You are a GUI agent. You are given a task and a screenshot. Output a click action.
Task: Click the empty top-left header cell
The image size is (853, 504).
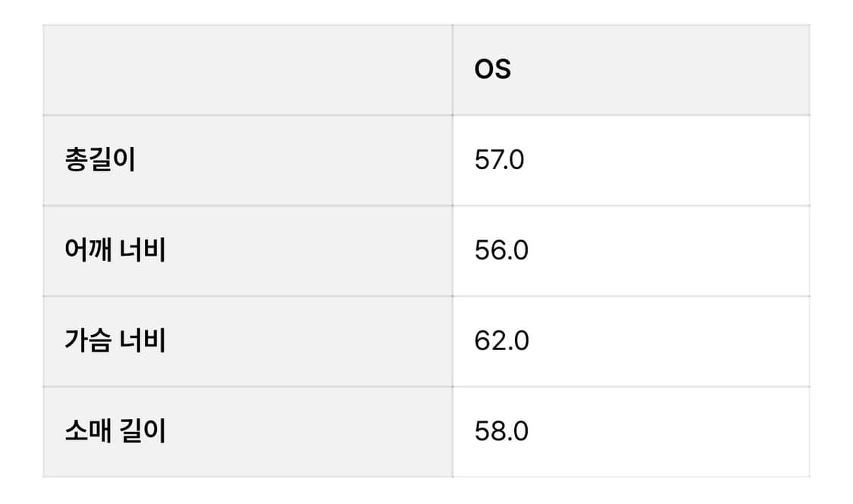[247, 70]
